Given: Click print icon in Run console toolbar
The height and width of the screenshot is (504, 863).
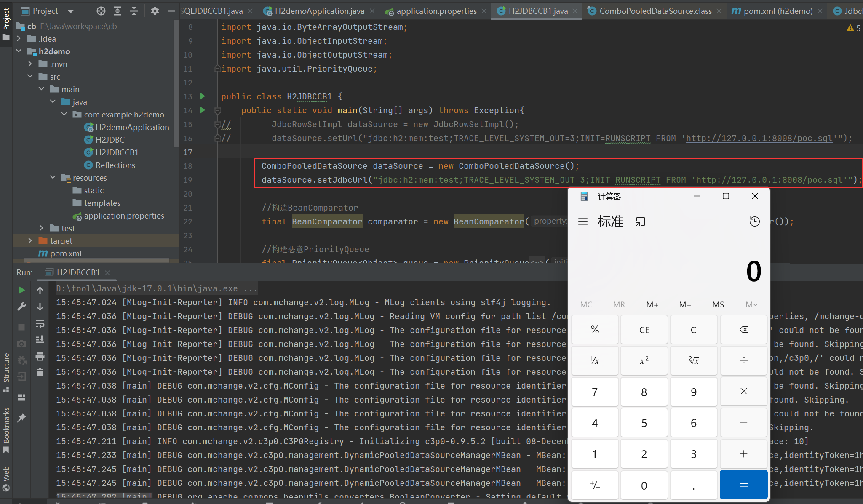Looking at the screenshot, I should click(40, 357).
